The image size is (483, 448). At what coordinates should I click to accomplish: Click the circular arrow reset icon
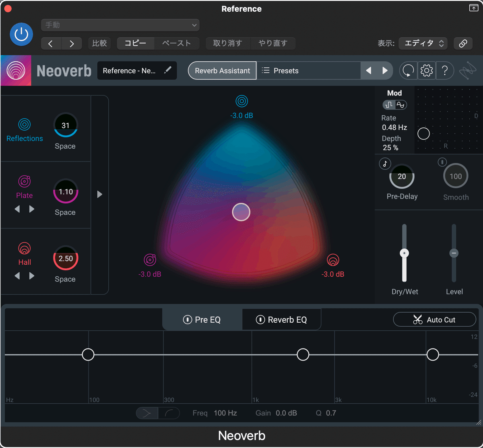pyautogui.click(x=408, y=71)
